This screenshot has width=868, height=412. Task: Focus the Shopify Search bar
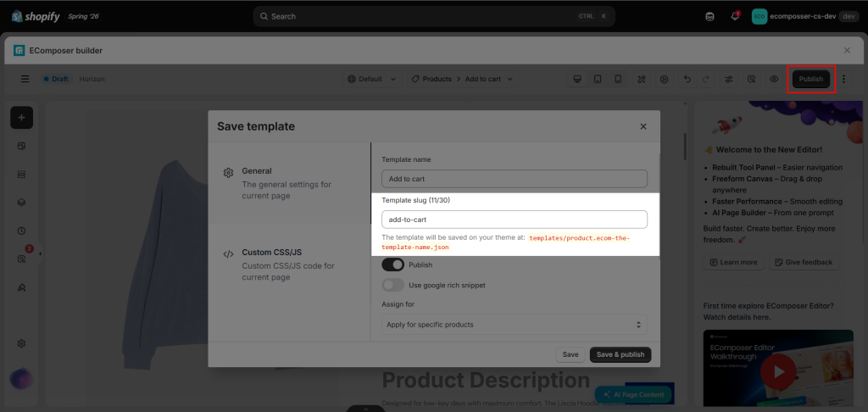point(434,16)
